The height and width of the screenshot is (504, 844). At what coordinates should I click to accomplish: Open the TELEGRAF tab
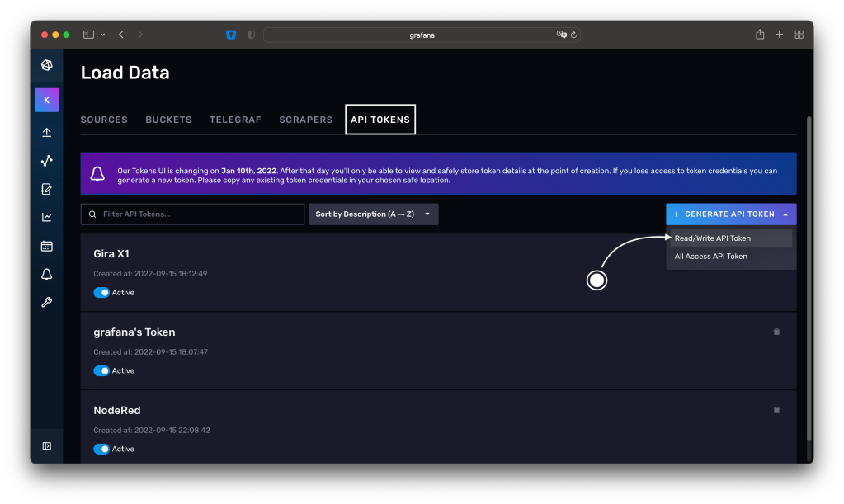coord(235,120)
